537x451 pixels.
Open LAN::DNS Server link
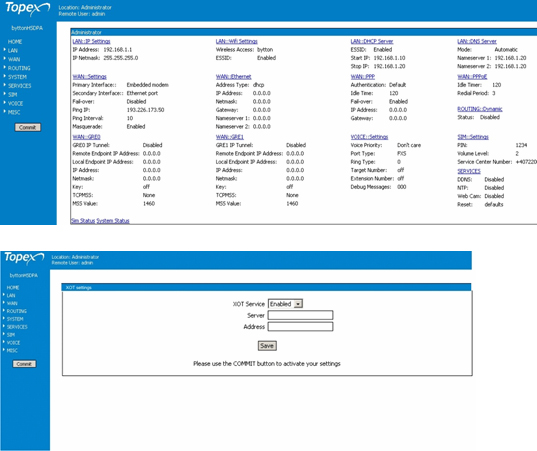[x=477, y=41]
